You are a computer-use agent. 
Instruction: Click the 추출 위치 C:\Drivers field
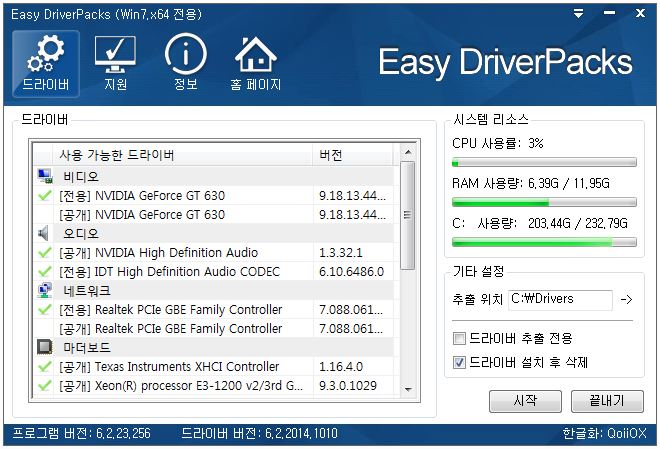click(560, 300)
